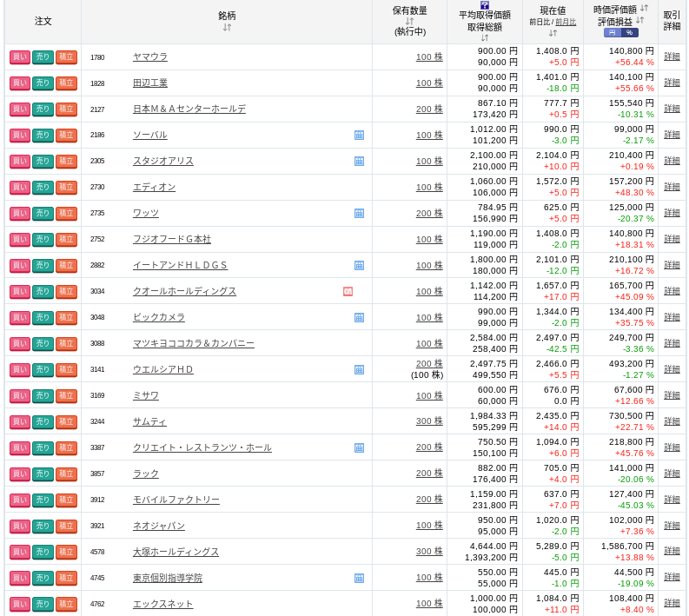This screenshot has height=616, width=689.
Task: Sell 大塚ホールディングス with the 売り button
Action: [43, 552]
